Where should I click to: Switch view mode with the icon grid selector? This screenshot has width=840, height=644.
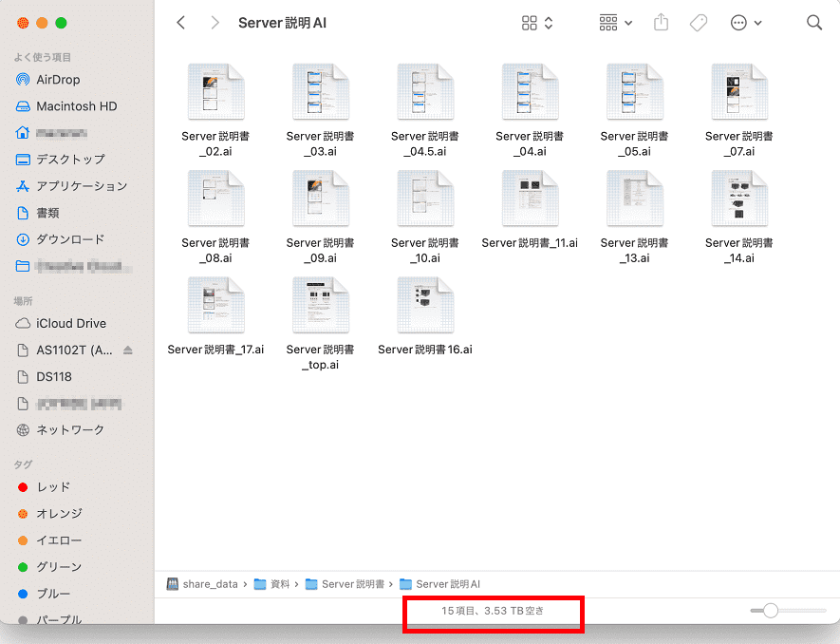click(x=537, y=23)
